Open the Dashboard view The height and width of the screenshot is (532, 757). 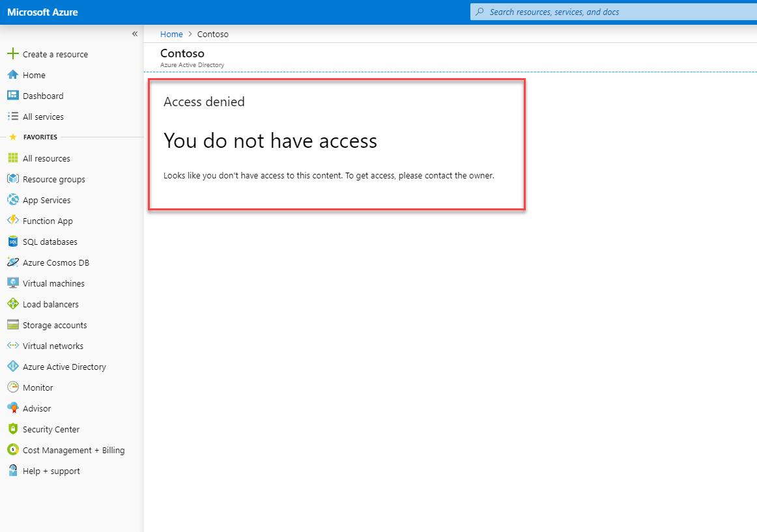click(43, 96)
